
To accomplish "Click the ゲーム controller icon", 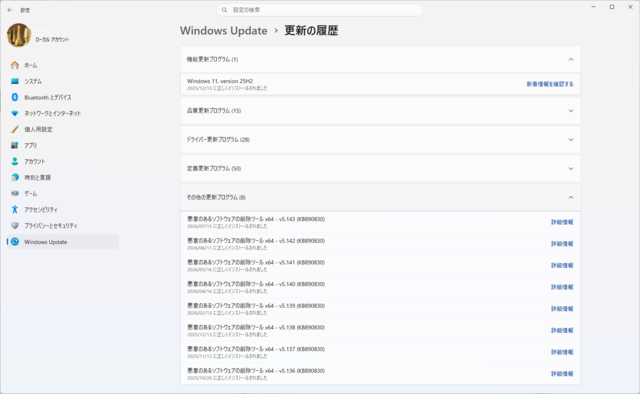I will 15,193.
